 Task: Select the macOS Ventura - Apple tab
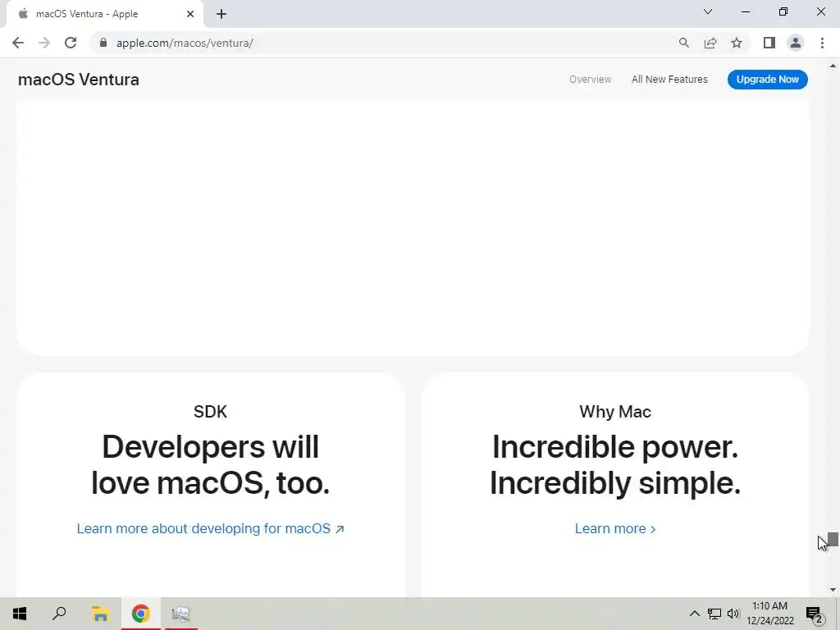(104, 14)
